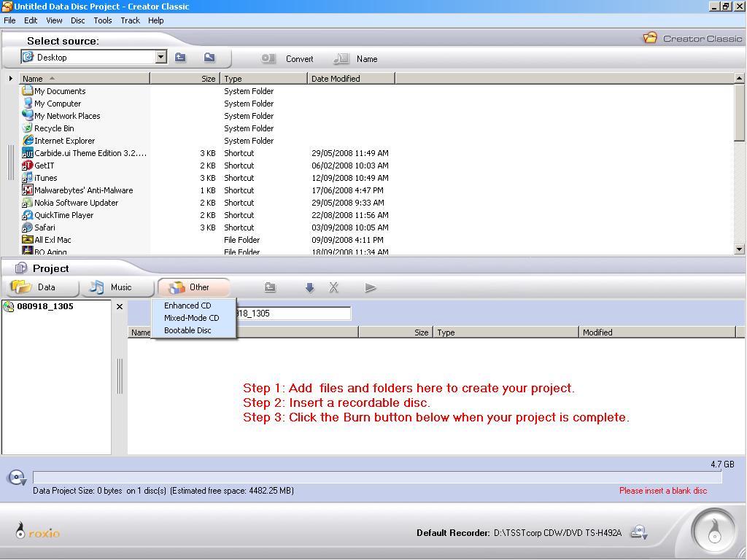Click the Name music note icon
This screenshot has height=560, width=747.
341,58
